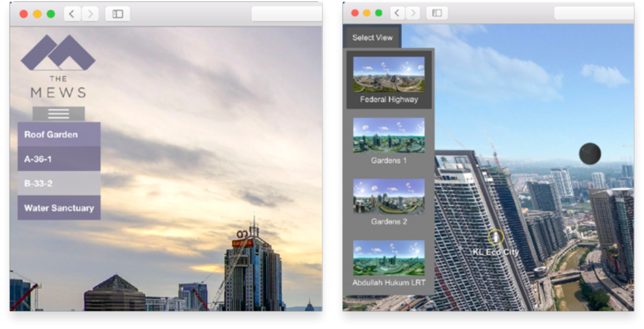Choose B-33-2 from the menu
644x329 pixels.
[59, 183]
